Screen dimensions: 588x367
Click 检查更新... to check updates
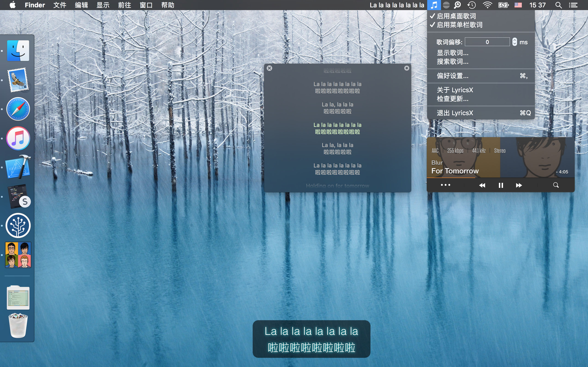pyautogui.click(x=452, y=99)
